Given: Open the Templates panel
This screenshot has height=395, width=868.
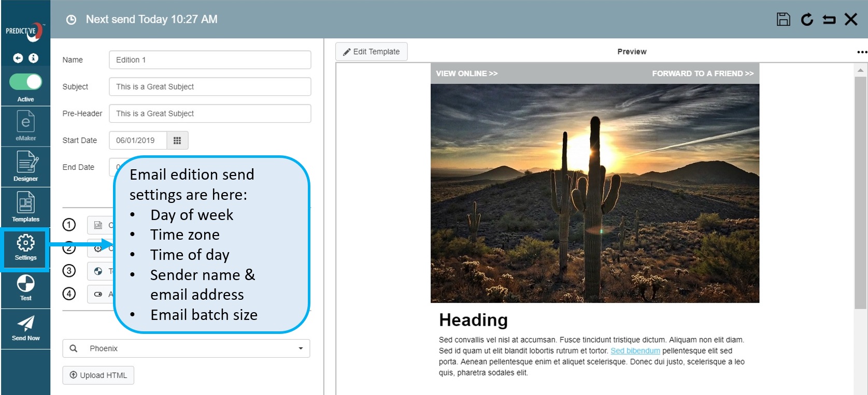Looking at the screenshot, I should [x=26, y=207].
